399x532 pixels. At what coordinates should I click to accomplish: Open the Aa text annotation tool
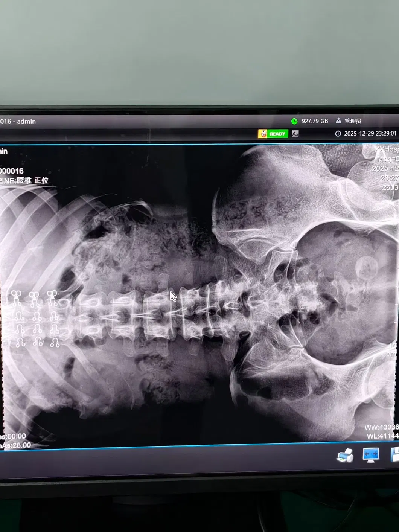click(295, 134)
